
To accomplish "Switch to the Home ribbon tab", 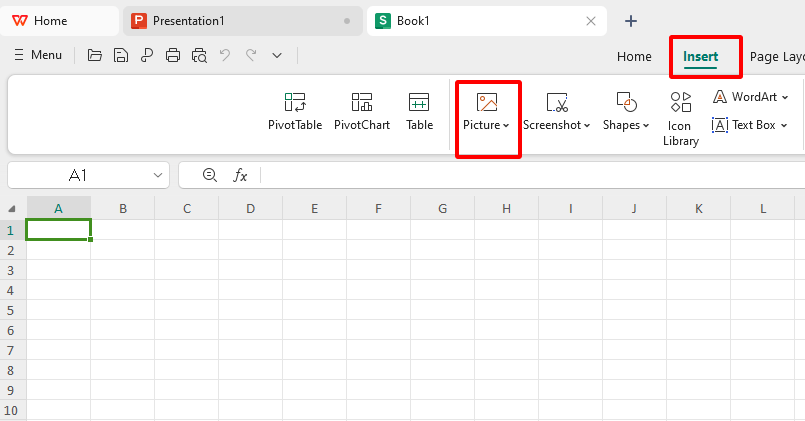I will coord(634,56).
